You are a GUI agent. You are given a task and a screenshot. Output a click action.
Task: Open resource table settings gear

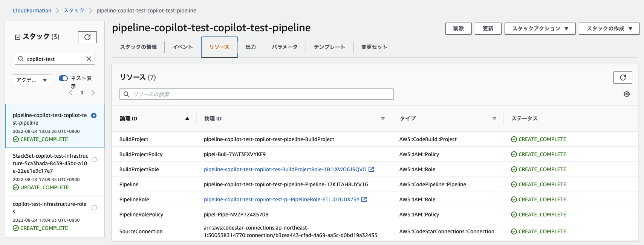point(626,94)
